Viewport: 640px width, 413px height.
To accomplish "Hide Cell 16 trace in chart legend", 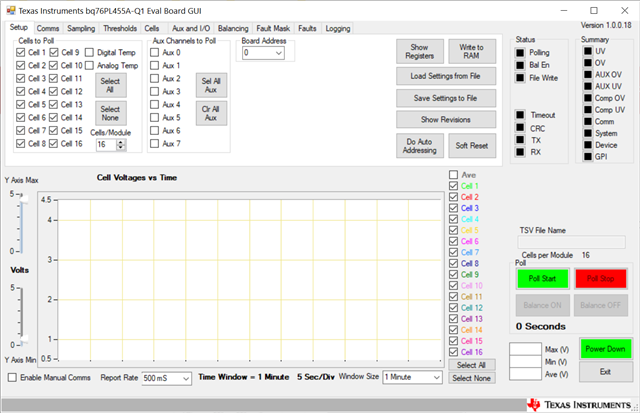I will [x=453, y=352].
